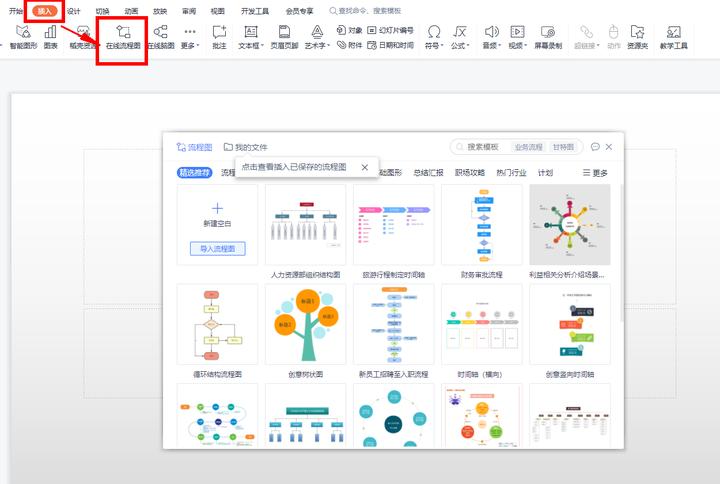Open the 创意竖向时间轴 template

pyautogui.click(x=570, y=324)
